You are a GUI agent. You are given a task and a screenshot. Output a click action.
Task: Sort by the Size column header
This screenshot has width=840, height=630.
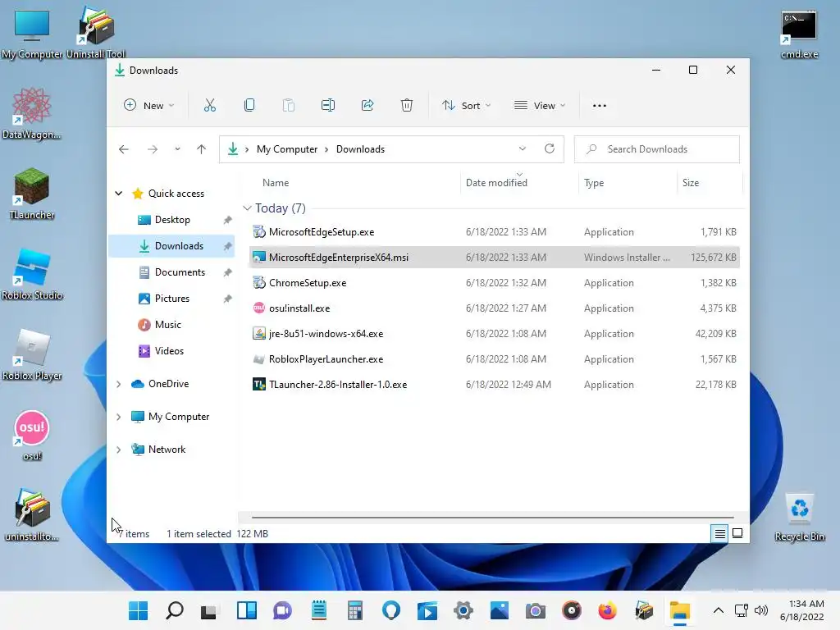coord(691,183)
